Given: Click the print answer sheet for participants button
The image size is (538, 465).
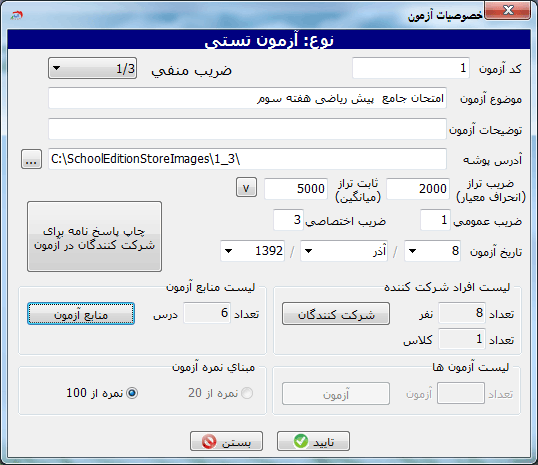Looking at the screenshot, I should [x=94, y=236].
